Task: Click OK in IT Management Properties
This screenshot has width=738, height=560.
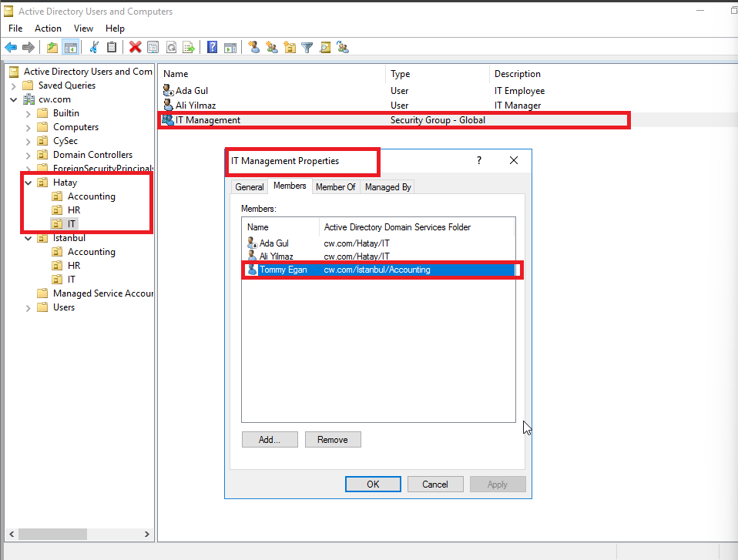Action: coord(373,485)
